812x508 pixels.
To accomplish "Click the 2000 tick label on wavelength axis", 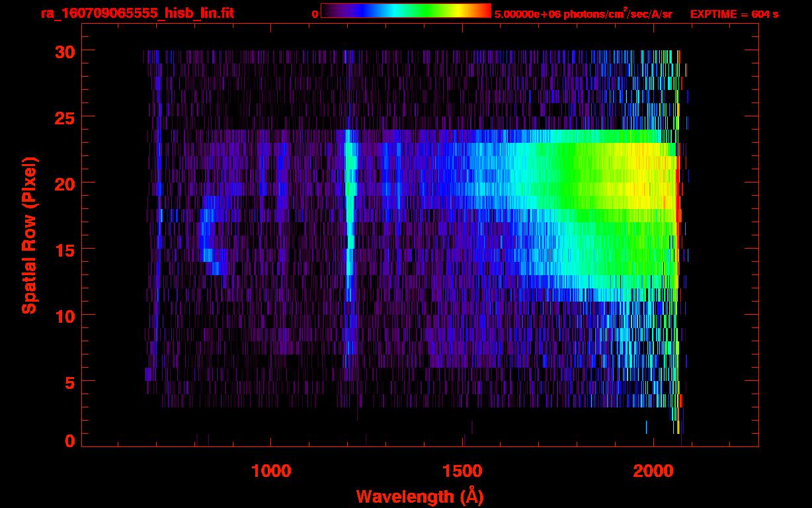I will (653, 471).
